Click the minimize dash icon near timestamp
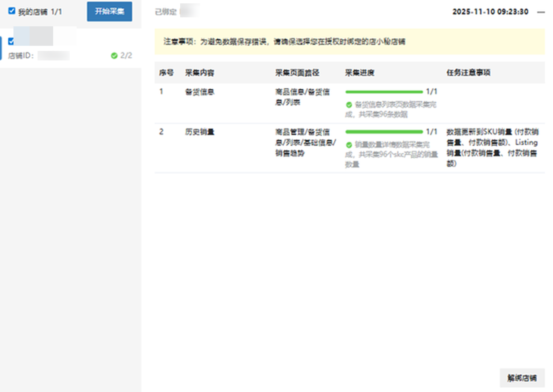The height and width of the screenshot is (392, 553). pyautogui.click(x=541, y=12)
